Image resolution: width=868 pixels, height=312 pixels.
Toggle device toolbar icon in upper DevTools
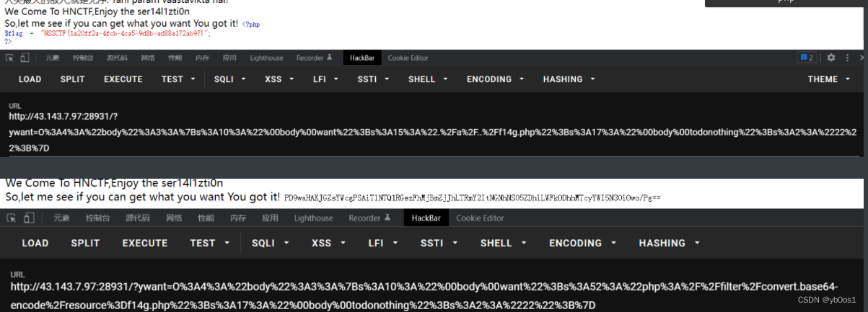[25, 58]
